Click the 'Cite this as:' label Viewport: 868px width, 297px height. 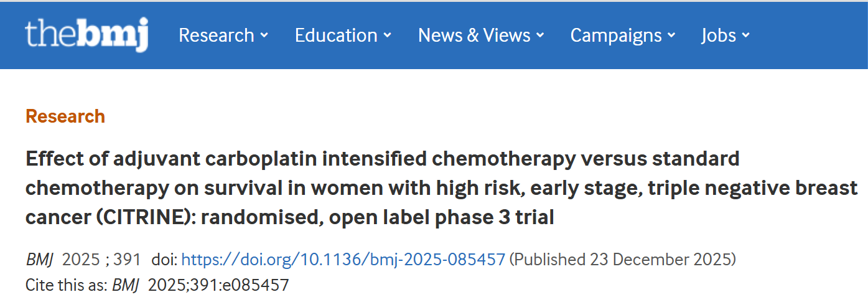(66, 285)
